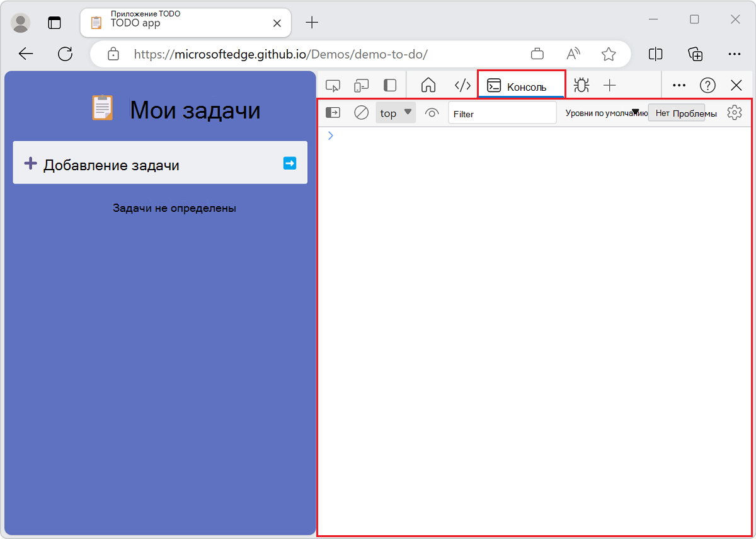Create a live expression with eye icon
The width and height of the screenshot is (756, 539).
point(432,112)
